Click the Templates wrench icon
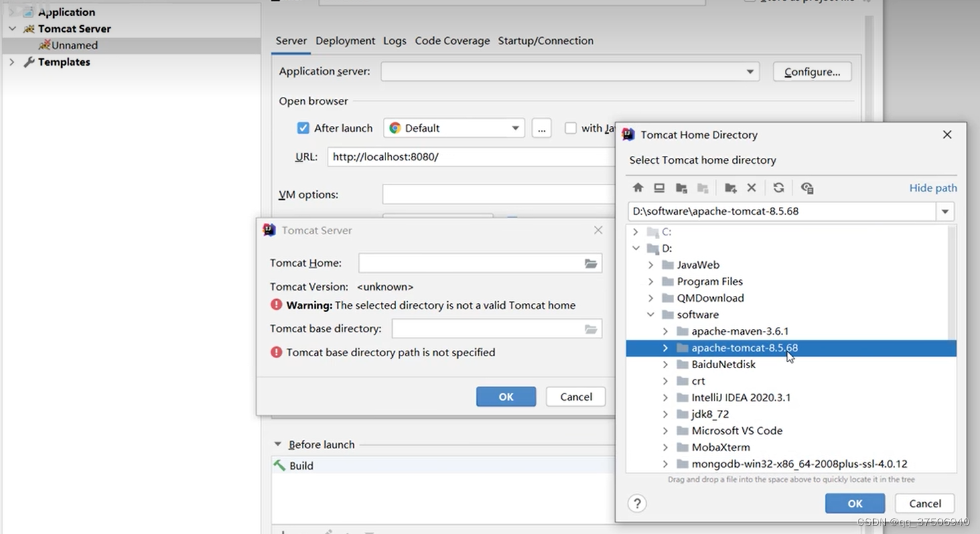Image resolution: width=980 pixels, height=534 pixels. point(29,62)
